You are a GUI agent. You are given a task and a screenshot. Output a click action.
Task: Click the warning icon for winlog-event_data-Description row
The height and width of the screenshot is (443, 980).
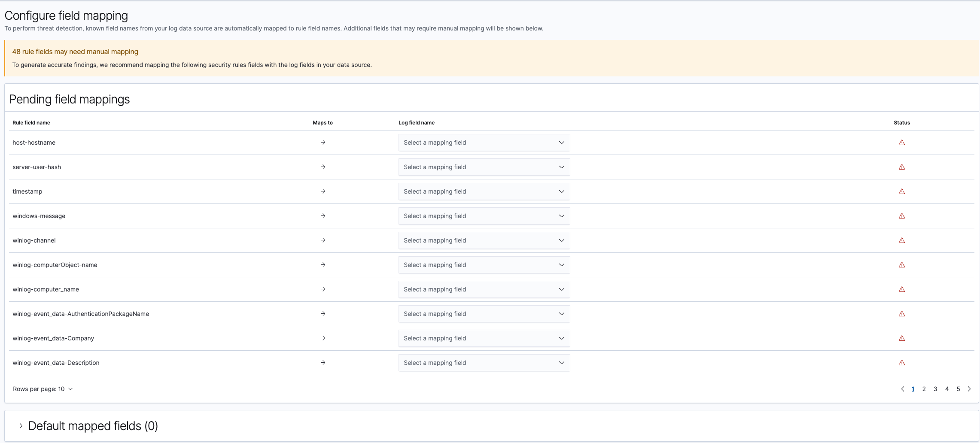click(x=902, y=362)
